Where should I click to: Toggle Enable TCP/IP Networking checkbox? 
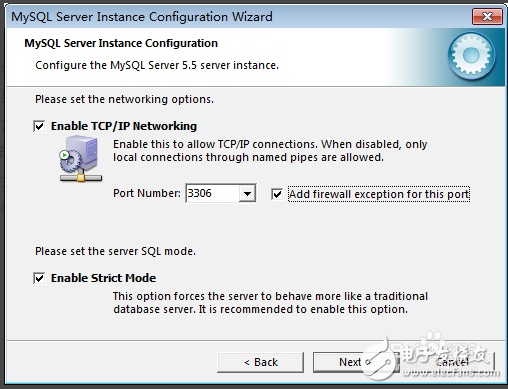pos(39,126)
